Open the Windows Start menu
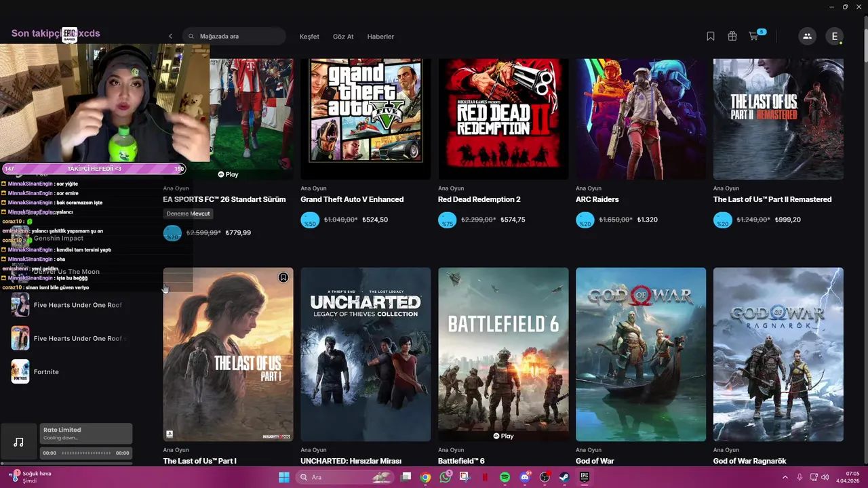The image size is (868, 488). point(284,477)
